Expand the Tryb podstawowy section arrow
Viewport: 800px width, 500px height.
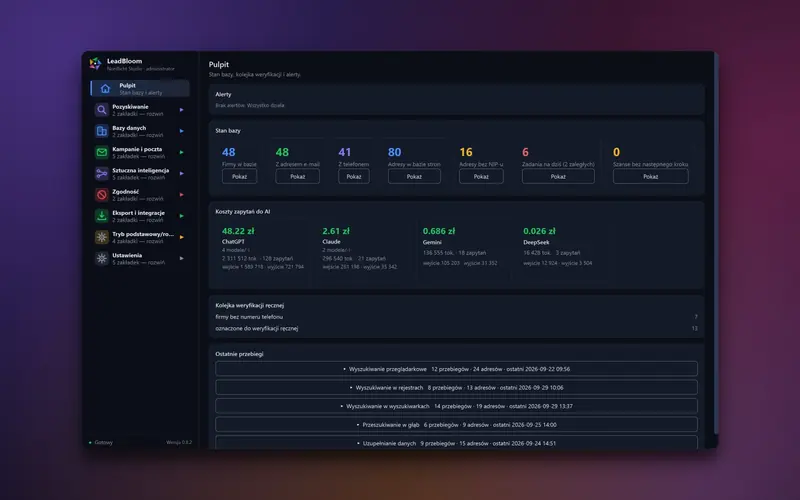[182, 237]
